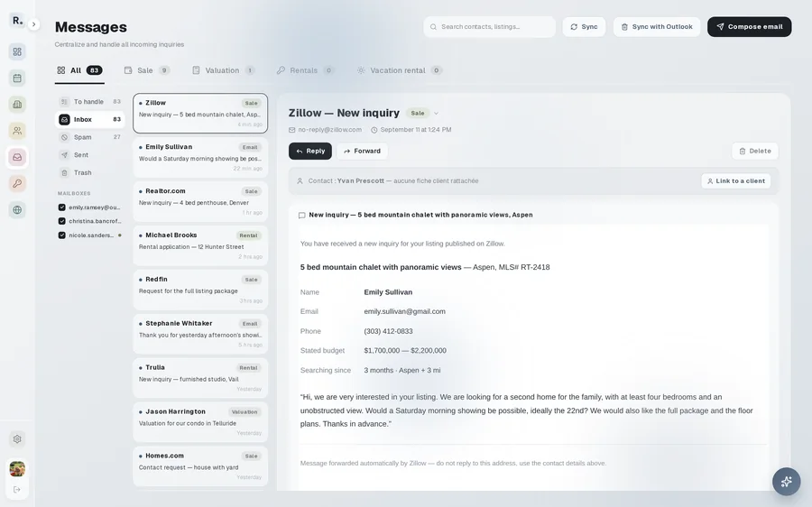812x507 pixels.
Task: Click the Reply button
Action: click(310, 152)
